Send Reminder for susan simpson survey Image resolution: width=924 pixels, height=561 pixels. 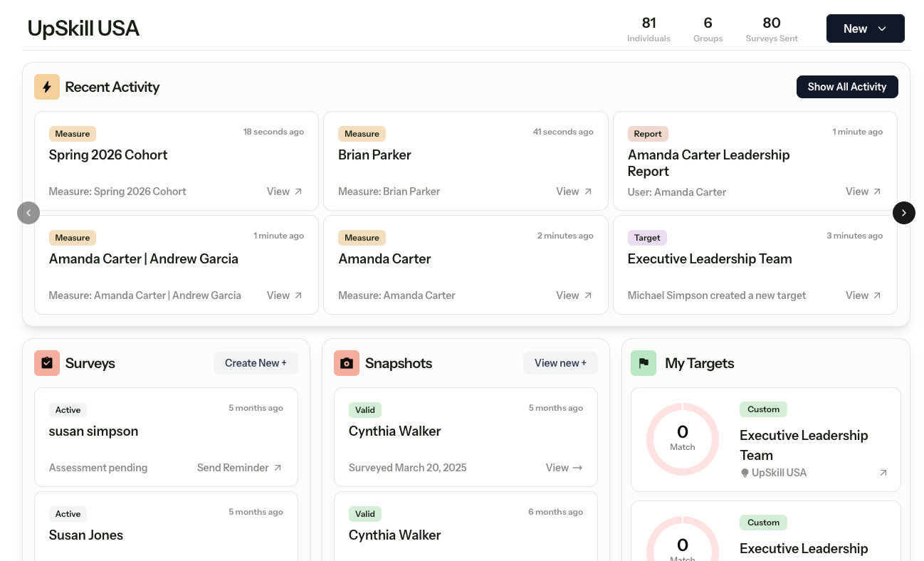tap(239, 468)
